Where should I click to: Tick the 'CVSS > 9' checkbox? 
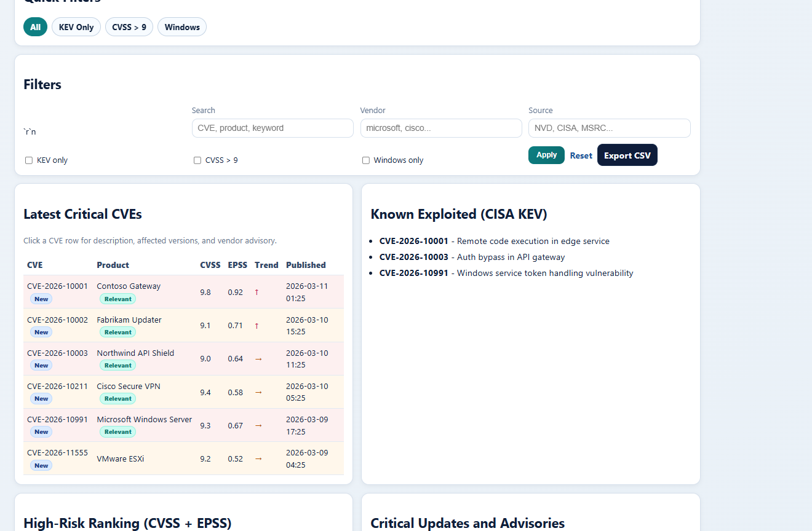(x=197, y=160)
